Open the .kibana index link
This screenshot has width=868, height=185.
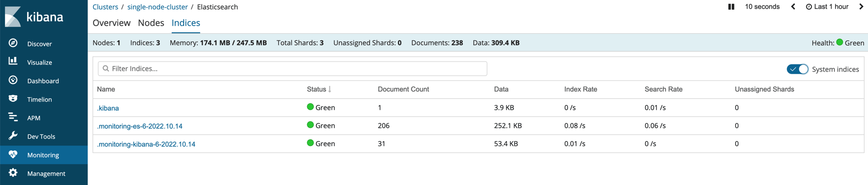coord(108,108)
